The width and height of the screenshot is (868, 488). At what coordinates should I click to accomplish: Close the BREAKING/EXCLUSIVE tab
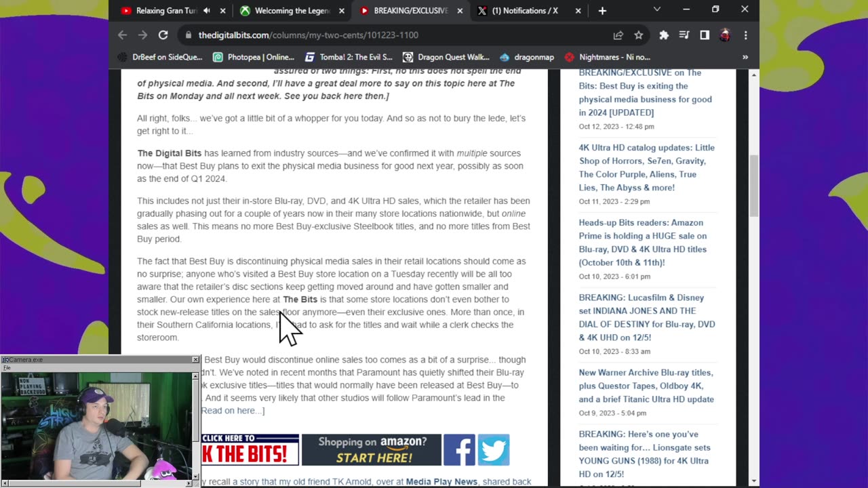pyautogui.click(x=460, y=11)
